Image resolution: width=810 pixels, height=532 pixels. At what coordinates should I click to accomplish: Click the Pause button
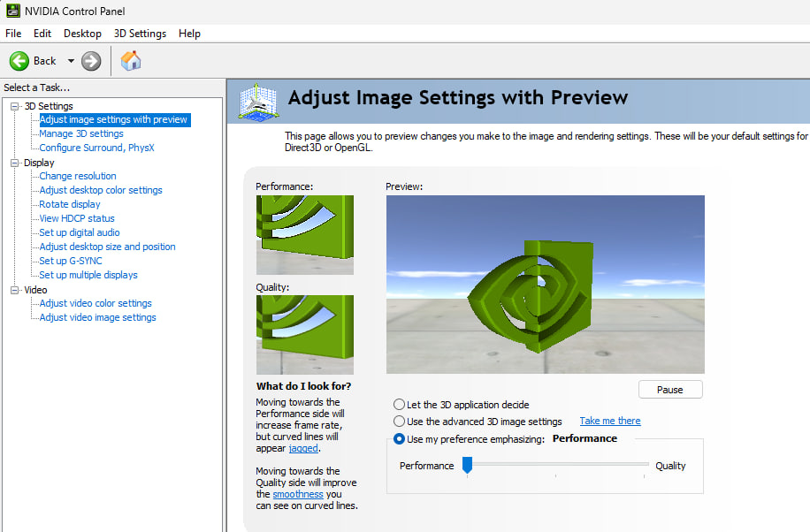click(x=670, y=390)
